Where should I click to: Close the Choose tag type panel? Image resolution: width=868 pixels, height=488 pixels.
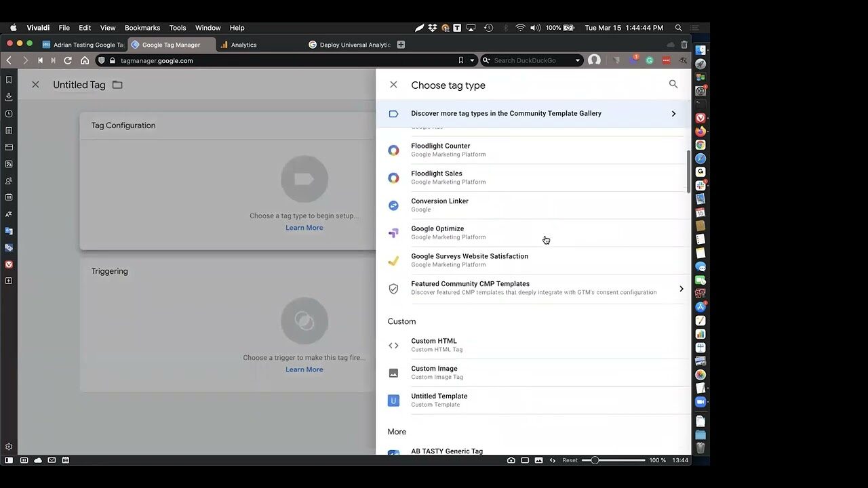tap(393, 85)
